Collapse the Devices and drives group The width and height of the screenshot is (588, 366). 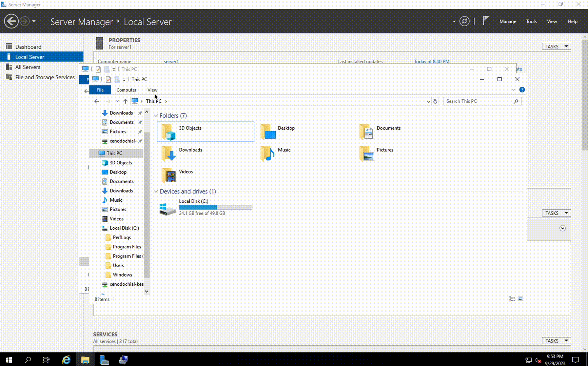pos(156,192)
